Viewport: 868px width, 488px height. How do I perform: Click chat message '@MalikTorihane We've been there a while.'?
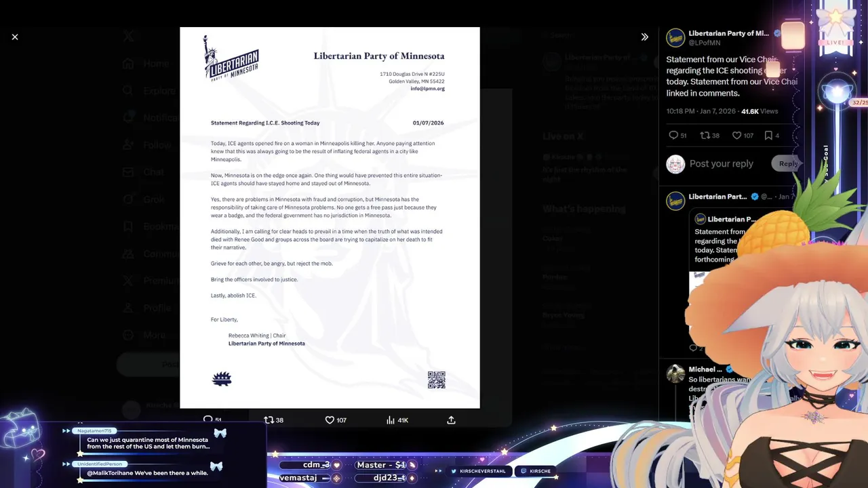coord(147,472)
